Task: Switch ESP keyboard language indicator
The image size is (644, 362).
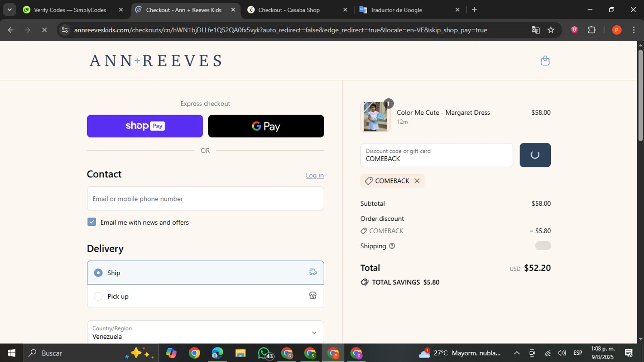Action: [578, 353]
